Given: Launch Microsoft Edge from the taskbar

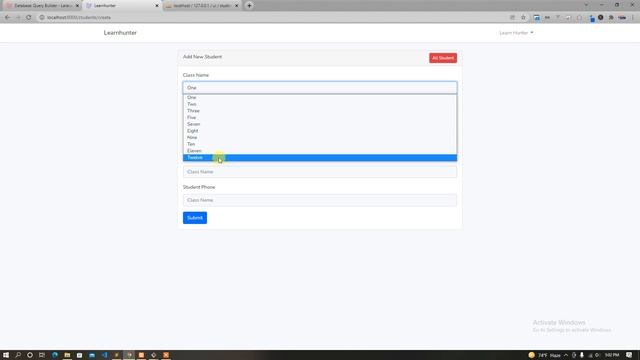Looking at the screenshot, I should [x=55, y=355].
